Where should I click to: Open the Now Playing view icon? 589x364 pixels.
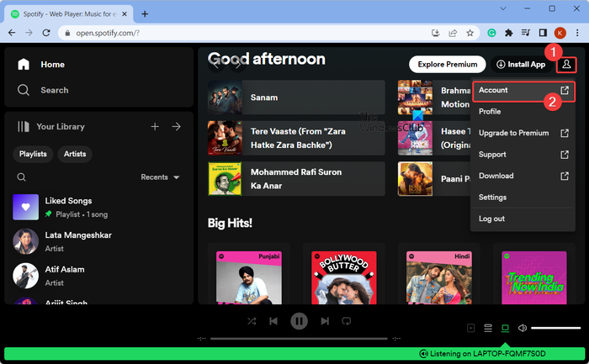(470, 328)
